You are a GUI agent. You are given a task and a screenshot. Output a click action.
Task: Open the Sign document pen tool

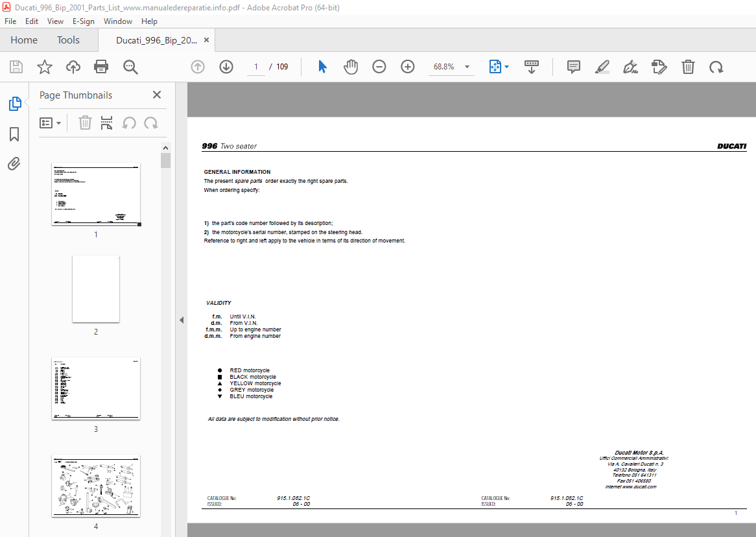pos(630,67)
